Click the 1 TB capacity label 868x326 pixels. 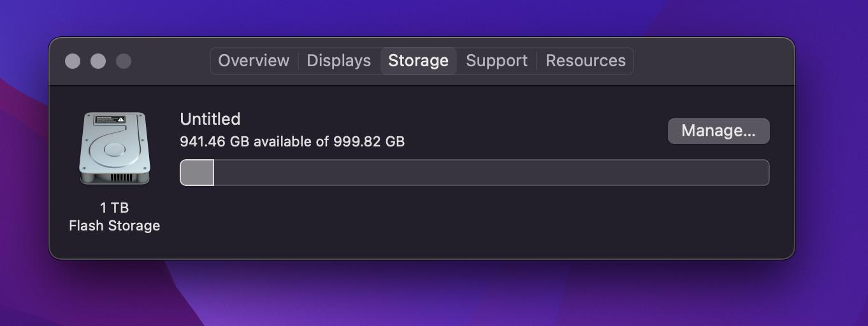point(115,208)
